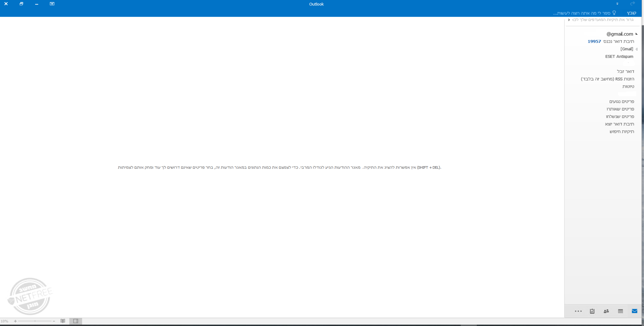The image size is (644, 326).
Task: Collapse the folder pane with the chevron
Action: [x=569, y=20]
